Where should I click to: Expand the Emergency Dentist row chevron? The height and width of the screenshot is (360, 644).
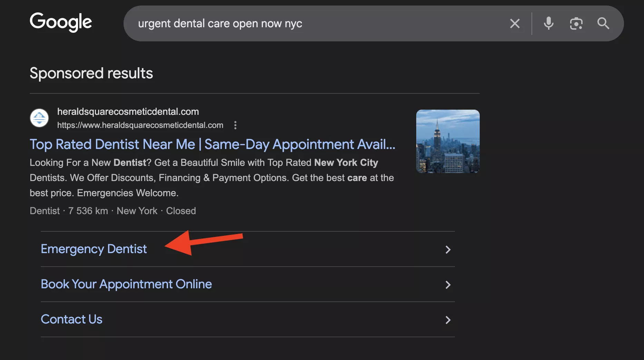(x=448, y=249)
